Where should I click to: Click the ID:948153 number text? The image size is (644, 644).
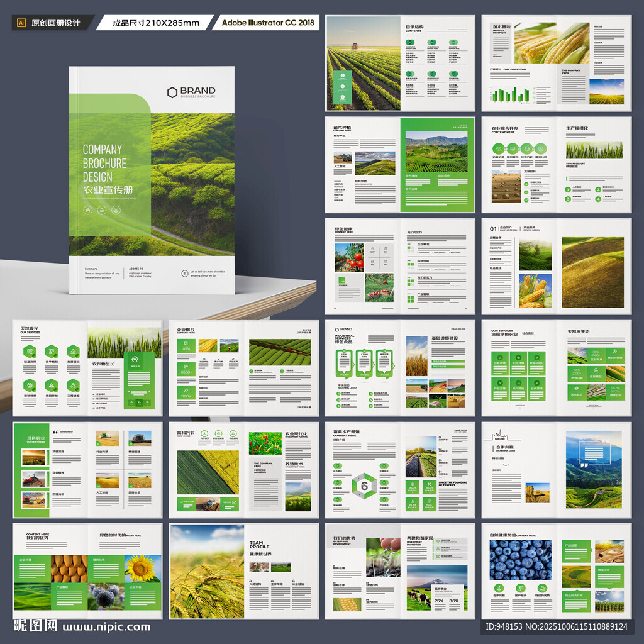(504, 627)
